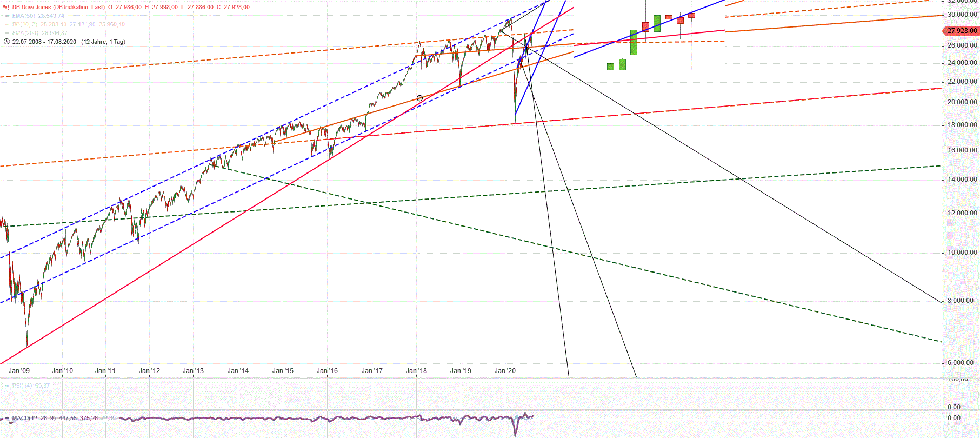Click the 22.000,00 price axis label
The height and width of the screenshot is (438, 980).
click(x=962, y=82)
